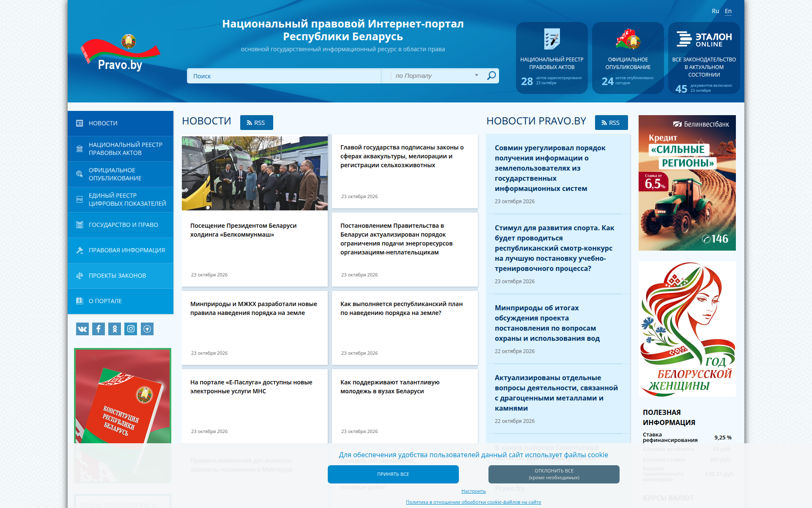Click the RSS button beside НОВОСТИ PRAVO.BY
Screen dimensions: 812x508
[x=612, y=123]
